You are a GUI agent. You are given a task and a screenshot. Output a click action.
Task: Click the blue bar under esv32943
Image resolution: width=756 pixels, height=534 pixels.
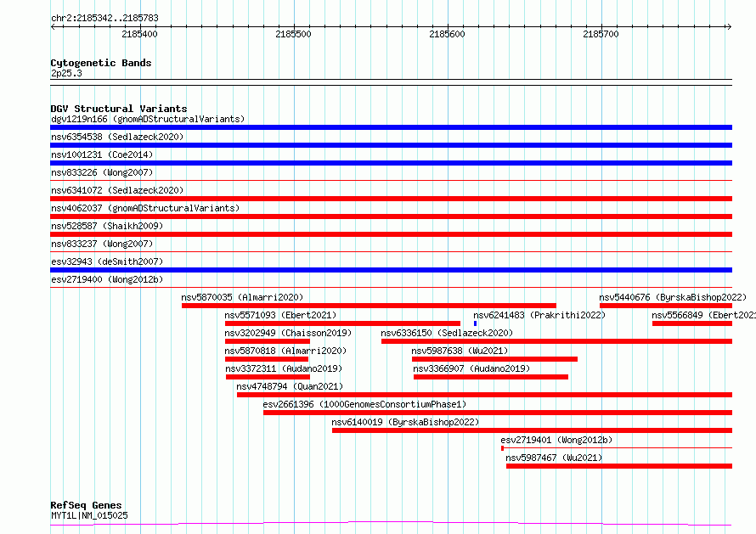pos(391,270)
